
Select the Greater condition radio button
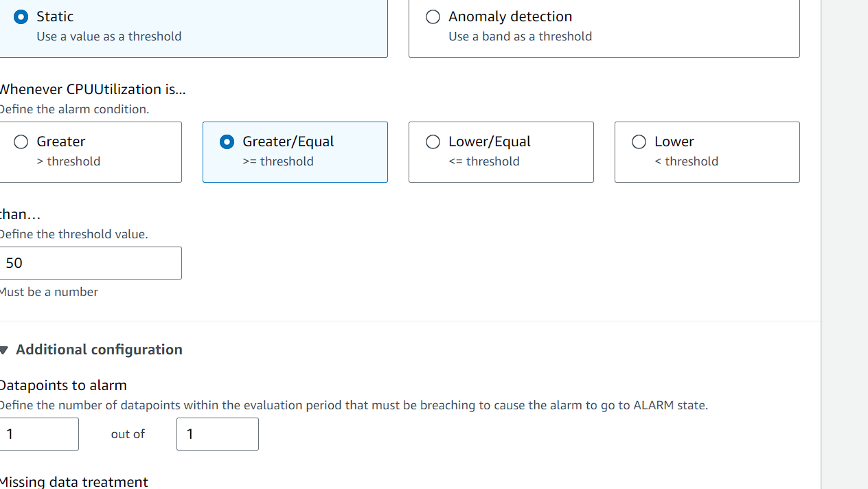pos(21,141)
